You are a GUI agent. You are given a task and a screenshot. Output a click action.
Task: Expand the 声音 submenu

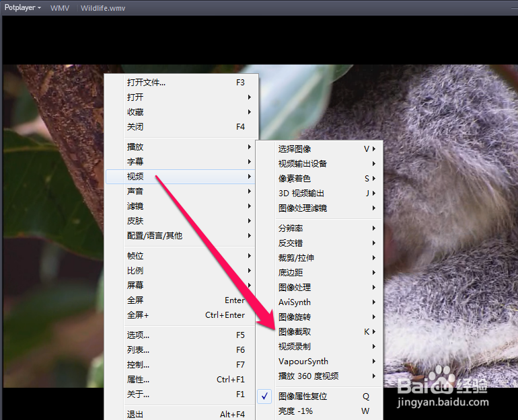point(180,192)
